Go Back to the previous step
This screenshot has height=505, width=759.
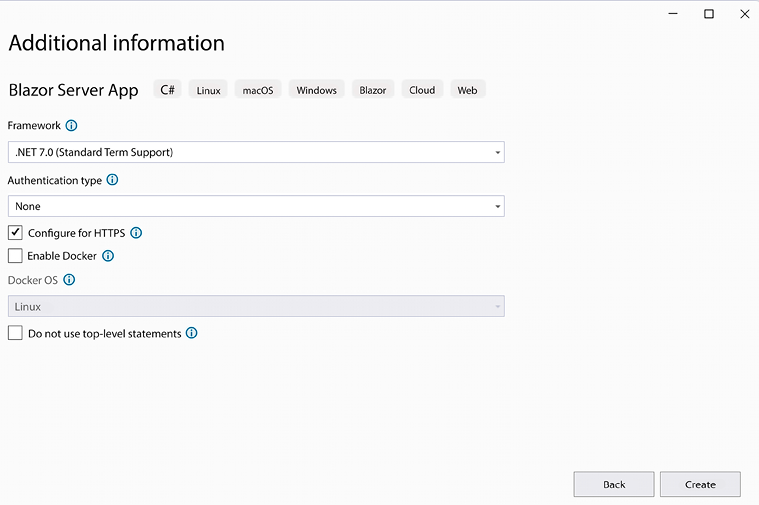[614, 484]
